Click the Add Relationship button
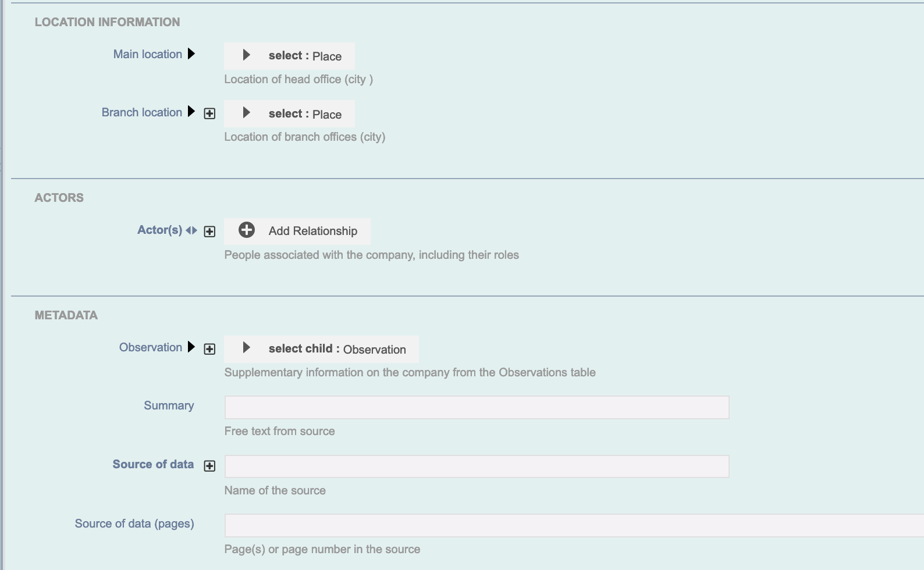This screenshot has height=570, width=924. click(297, 231)
